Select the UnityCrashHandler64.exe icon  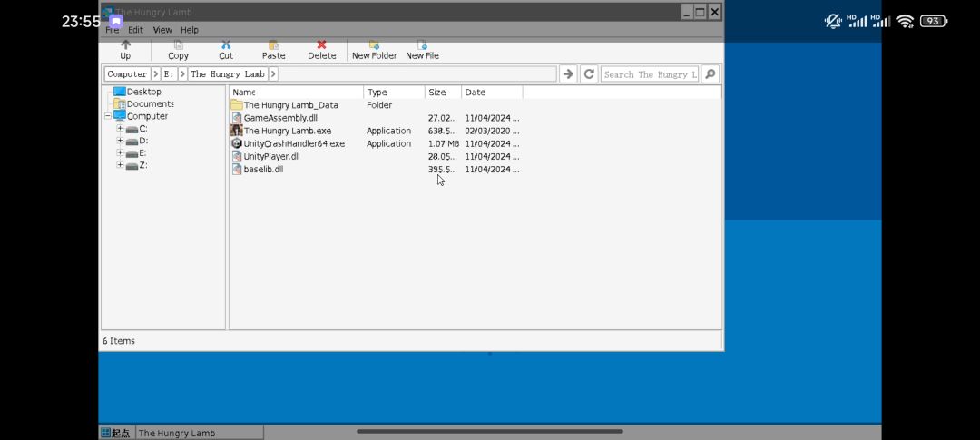coord(236,143)
